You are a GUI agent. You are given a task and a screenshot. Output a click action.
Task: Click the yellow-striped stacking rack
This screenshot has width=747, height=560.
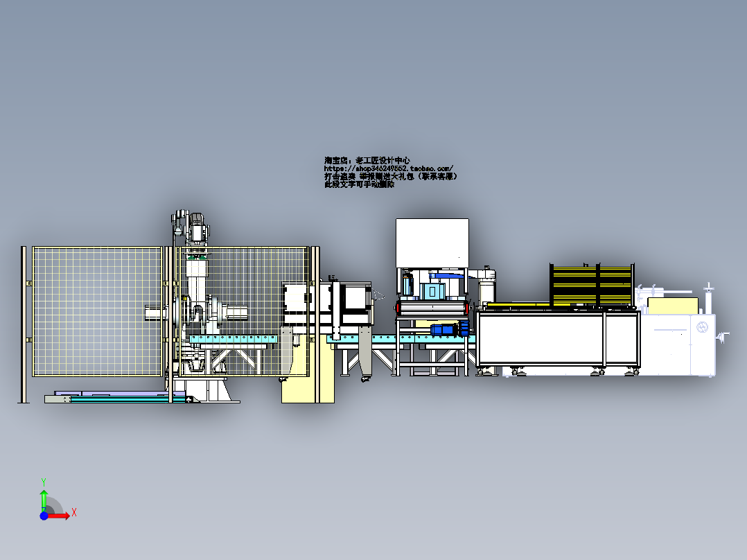tap(592, 284)
